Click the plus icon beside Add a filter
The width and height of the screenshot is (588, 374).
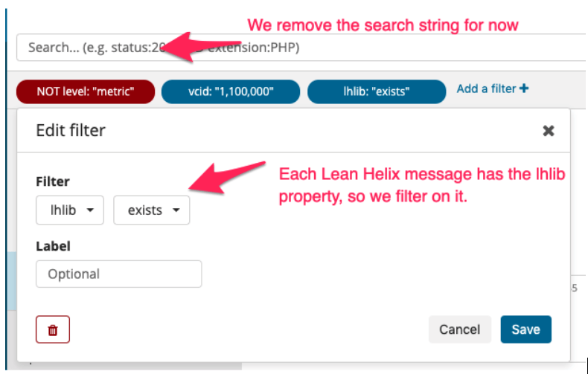click(524, 88)
